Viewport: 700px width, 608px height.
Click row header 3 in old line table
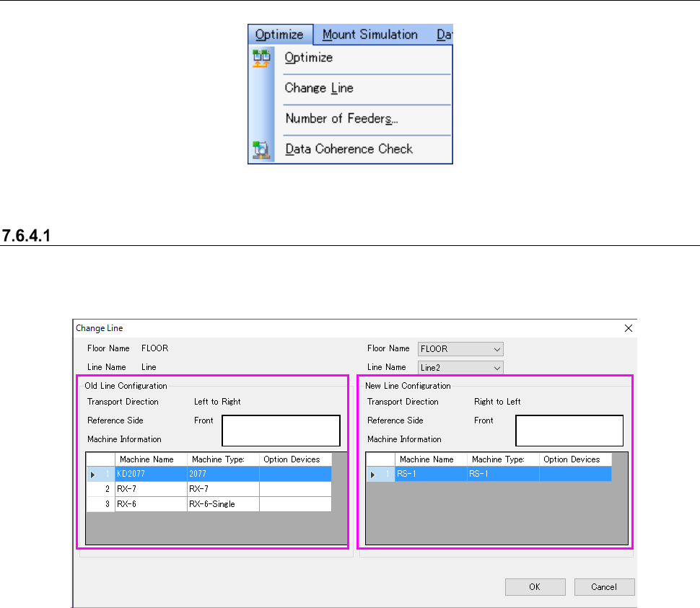tap(100, 504)
